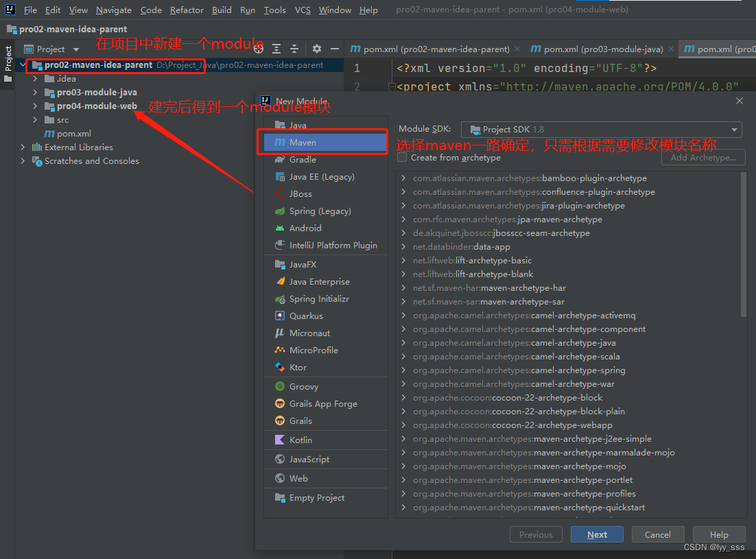
Task: Select maven-archetype-portlet archetype row
Action: tap(567, 480)
